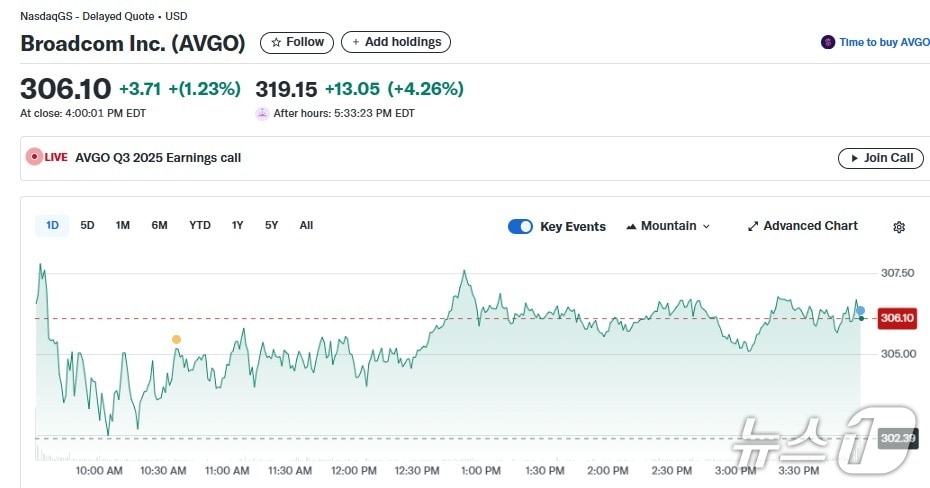This screenshot has width=930, height=488.
Task: Click the blue event dot near close
Action: click(x=860, y=311)
